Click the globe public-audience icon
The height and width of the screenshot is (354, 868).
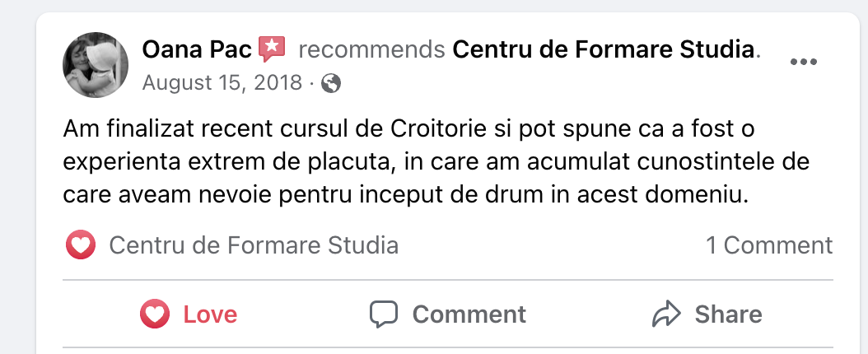[x=331, y=83]
